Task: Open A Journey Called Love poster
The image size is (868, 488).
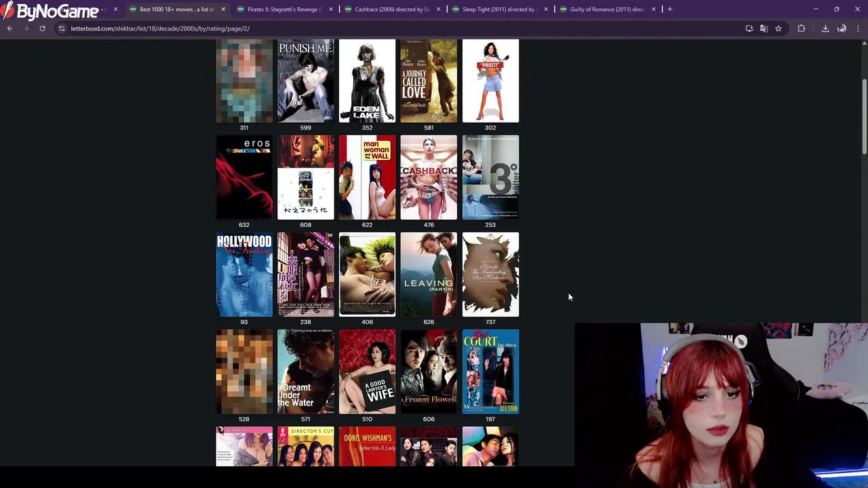Action: click(x=429, y=81)
